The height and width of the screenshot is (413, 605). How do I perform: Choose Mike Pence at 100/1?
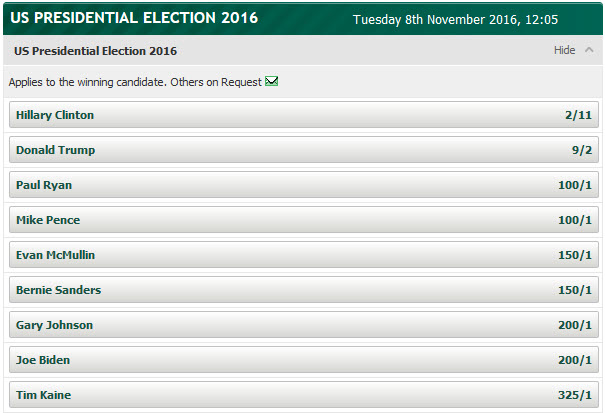(304, 220)
